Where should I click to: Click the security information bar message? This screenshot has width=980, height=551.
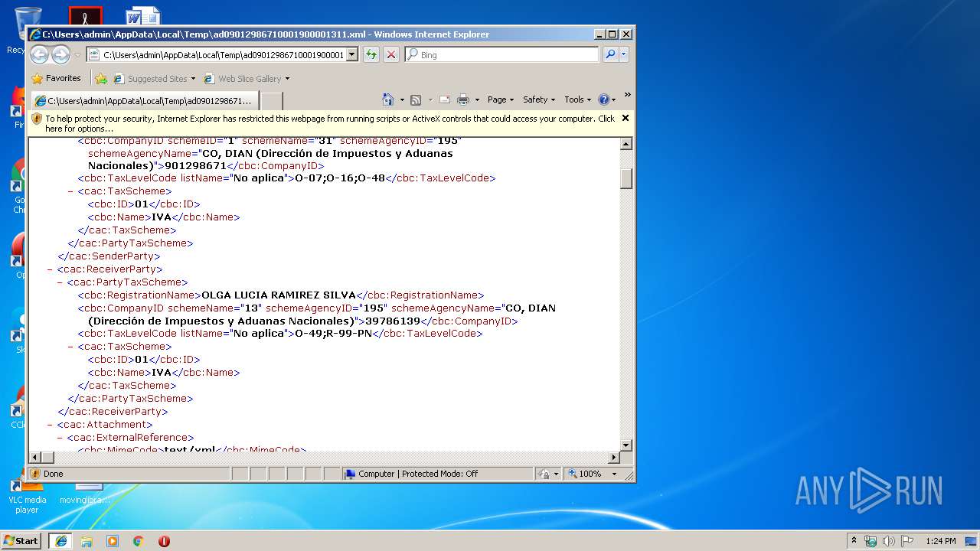pyautogui.click(x=330, y=123)
